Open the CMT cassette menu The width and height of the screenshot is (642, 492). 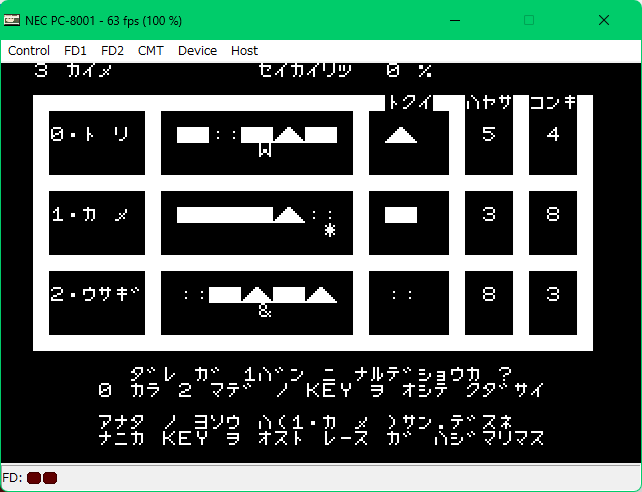pos(151,50)
